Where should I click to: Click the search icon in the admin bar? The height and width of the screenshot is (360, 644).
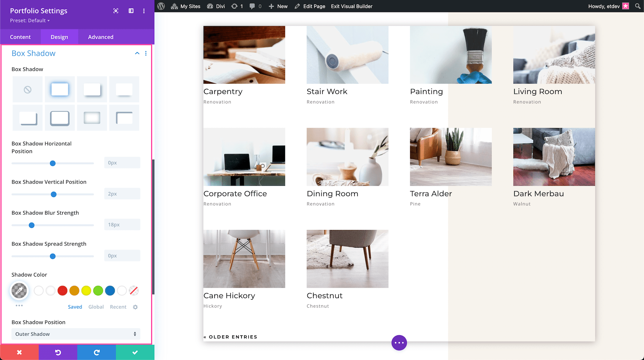point(637,6)
